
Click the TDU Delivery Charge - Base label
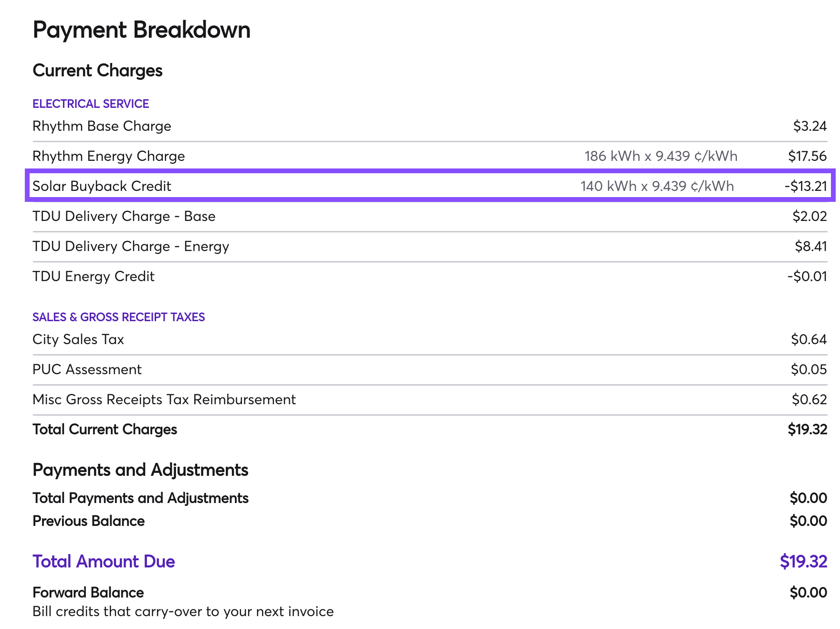coord(124,216)
